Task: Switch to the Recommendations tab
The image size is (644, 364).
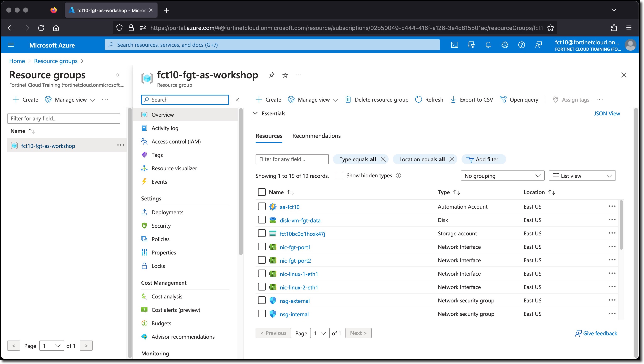Action: (x=317, y=136)
